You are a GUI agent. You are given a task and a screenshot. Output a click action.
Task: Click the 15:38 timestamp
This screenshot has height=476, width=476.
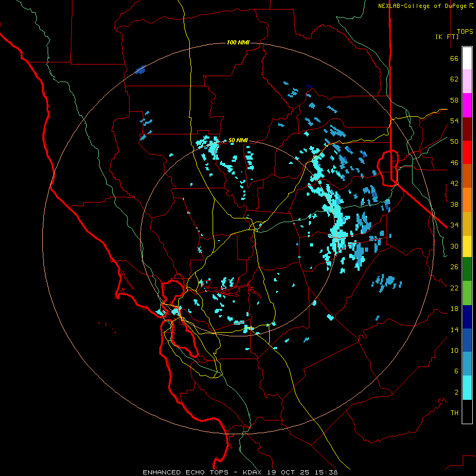coord(326,472)
